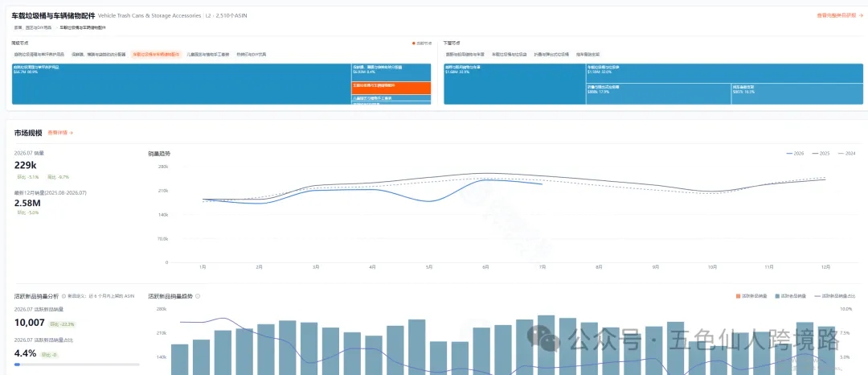This screenshot has height=375, width=868.
Task: Click the 4.4% progress bar
Action: [x=77, y=365]
